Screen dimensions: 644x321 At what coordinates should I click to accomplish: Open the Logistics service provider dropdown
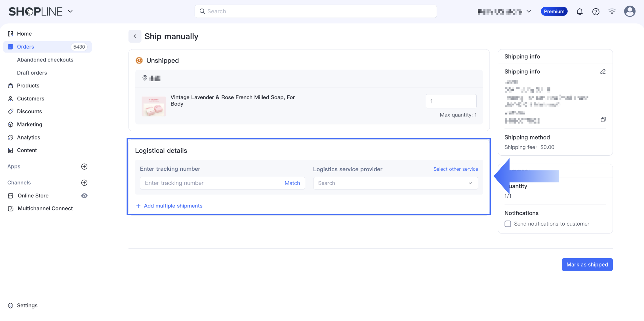[x=395, y=183]
